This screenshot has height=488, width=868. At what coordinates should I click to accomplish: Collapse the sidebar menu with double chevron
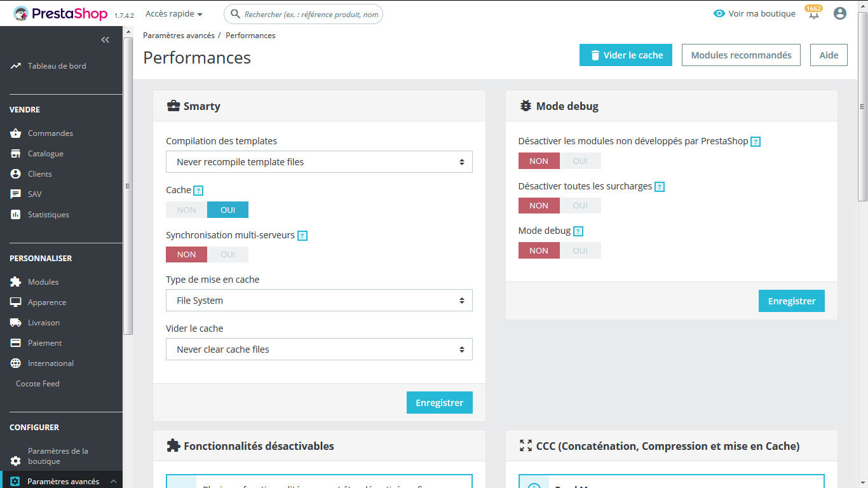click(105, 39)
